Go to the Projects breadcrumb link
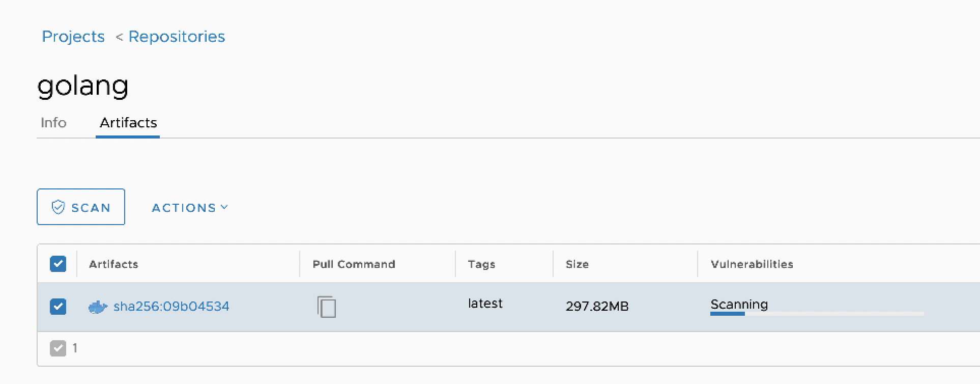 click(x=73, y=37)
